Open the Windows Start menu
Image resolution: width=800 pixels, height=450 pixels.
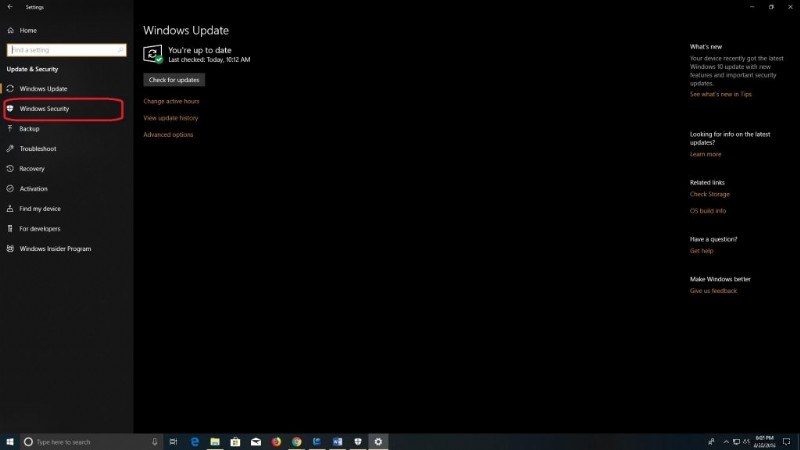pos(10,442)
